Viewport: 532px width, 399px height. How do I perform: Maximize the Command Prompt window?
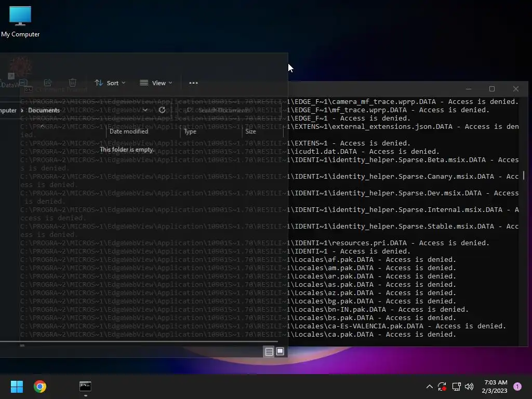coord(492,89)
